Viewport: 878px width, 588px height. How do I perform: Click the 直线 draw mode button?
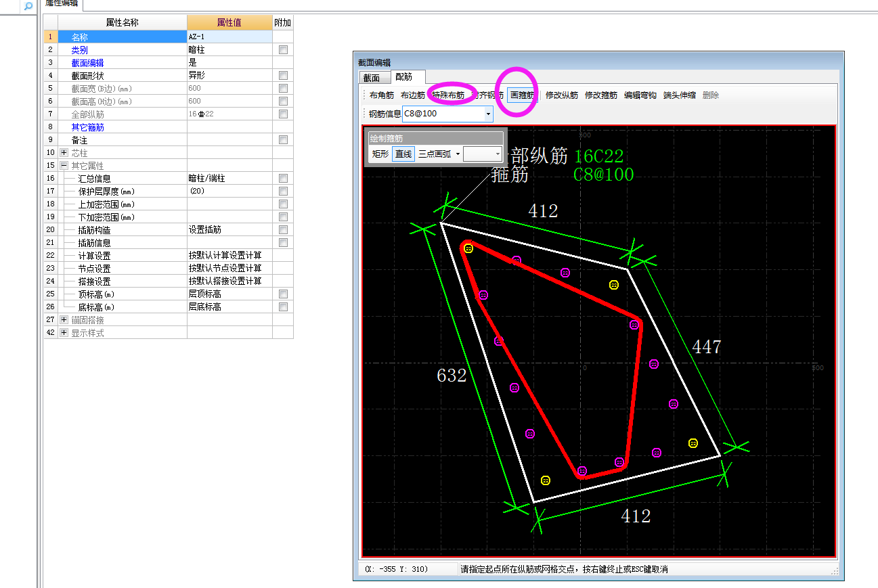pos(403,154)
